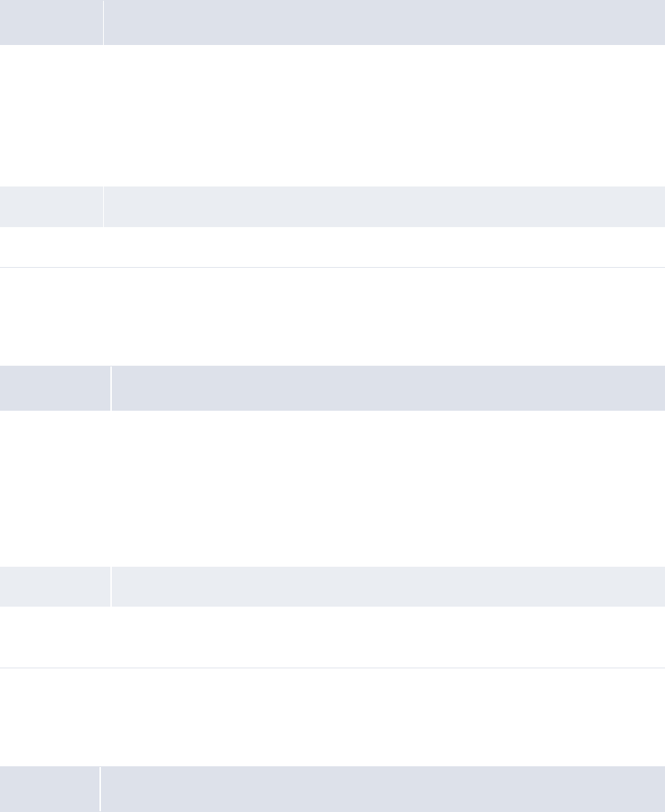Click the column divider in second table's header
The width and height of the screenshot is (665, 812).
(x=110, y=388)
